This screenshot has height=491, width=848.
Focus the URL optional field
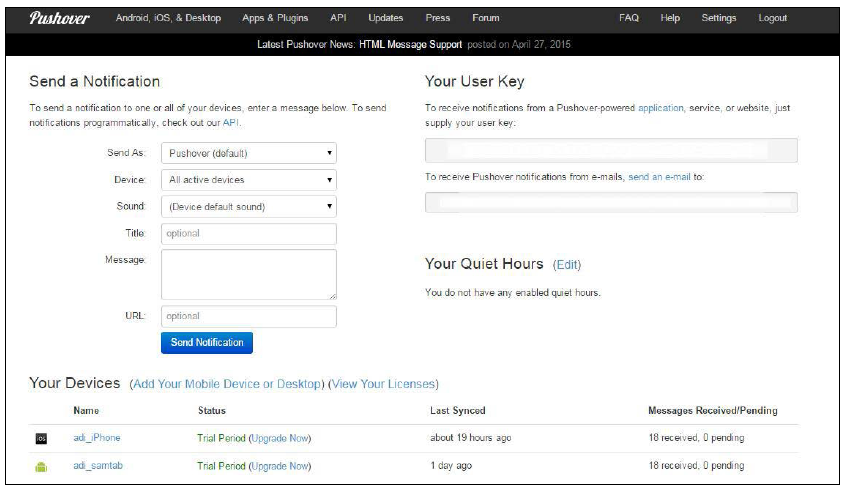coord(249,316)
